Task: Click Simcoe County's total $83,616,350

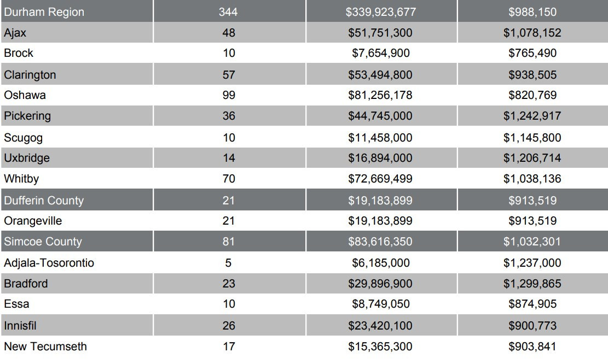Action: tap(380, 242)
